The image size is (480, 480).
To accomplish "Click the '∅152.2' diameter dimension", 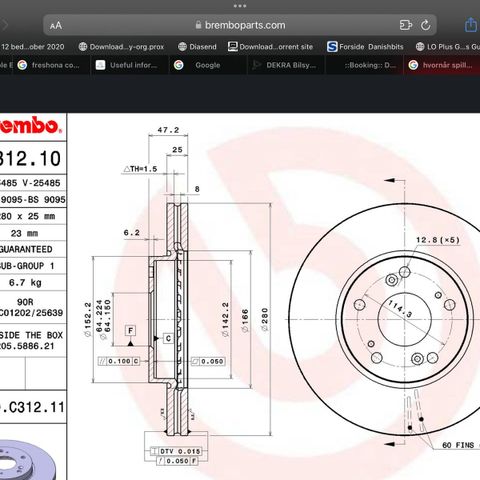I will pyautogui.click(x=88, y=319).
